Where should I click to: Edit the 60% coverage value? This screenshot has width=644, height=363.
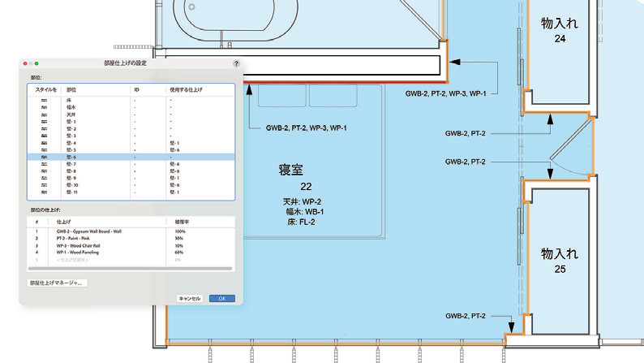tap(179, 253)
